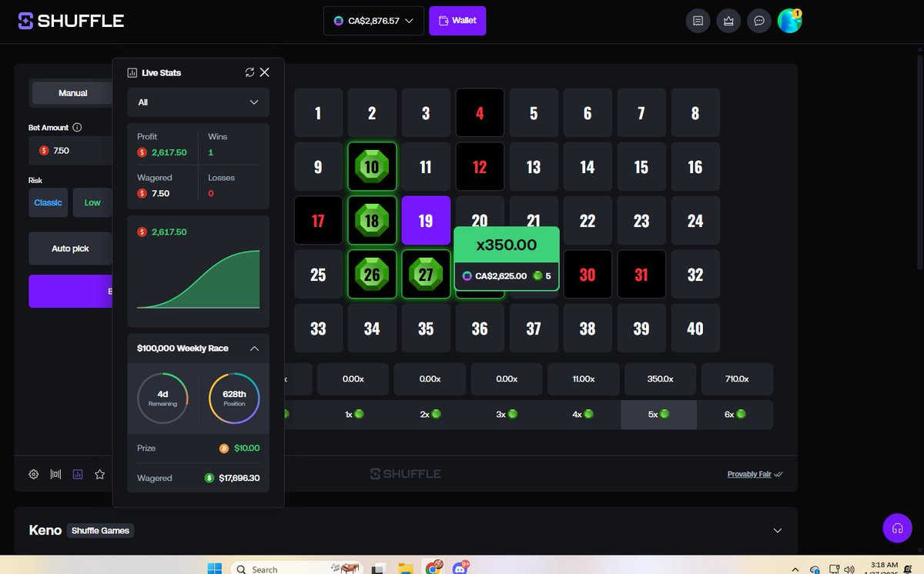Select Keno number 4

pos(480,113)
